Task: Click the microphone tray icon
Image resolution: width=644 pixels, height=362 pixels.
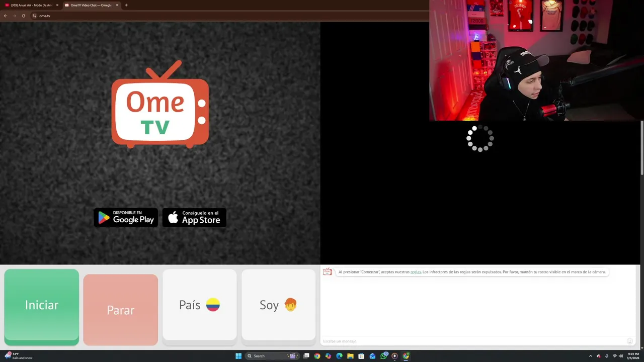Action: coord(607,356)
